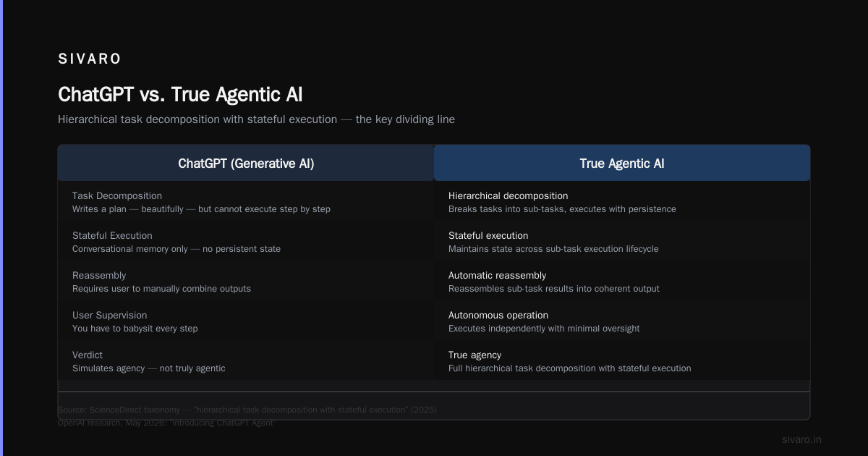Click Hierarchical decomposition in Agentic column
Viewport: 868px width, 456px height.
[622, 202]
